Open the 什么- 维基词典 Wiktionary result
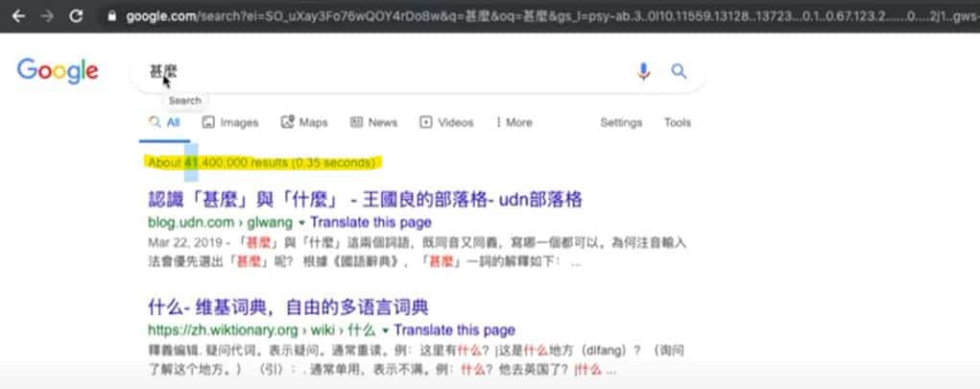 click(x=288, y=307)
